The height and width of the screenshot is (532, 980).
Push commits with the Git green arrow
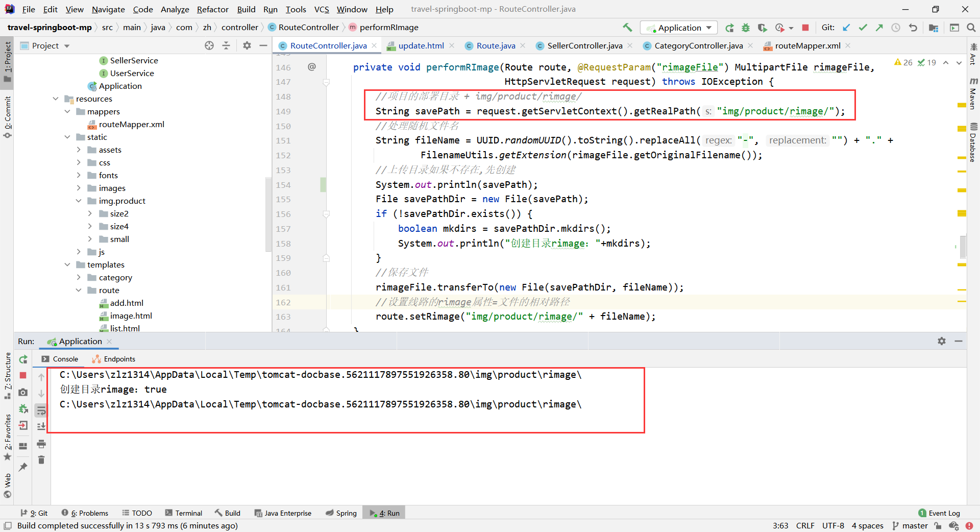tap(879, 28)
